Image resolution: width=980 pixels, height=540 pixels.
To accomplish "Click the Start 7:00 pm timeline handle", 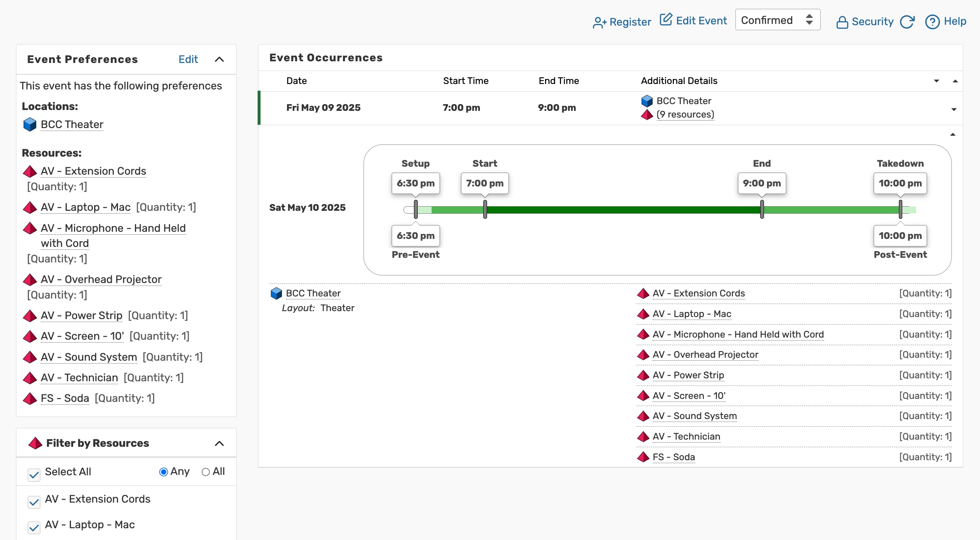I will tap(485, 209).
